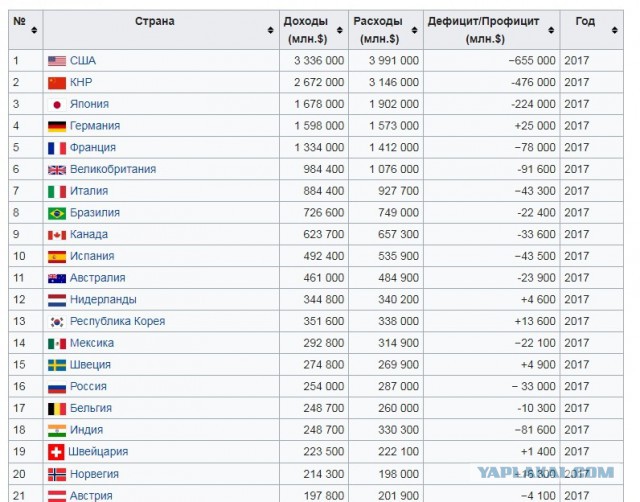Image resolution: width=640 pixels, height=502 pixels.
Task: Click the Sweden flag icon
Action: pos(57,365)
